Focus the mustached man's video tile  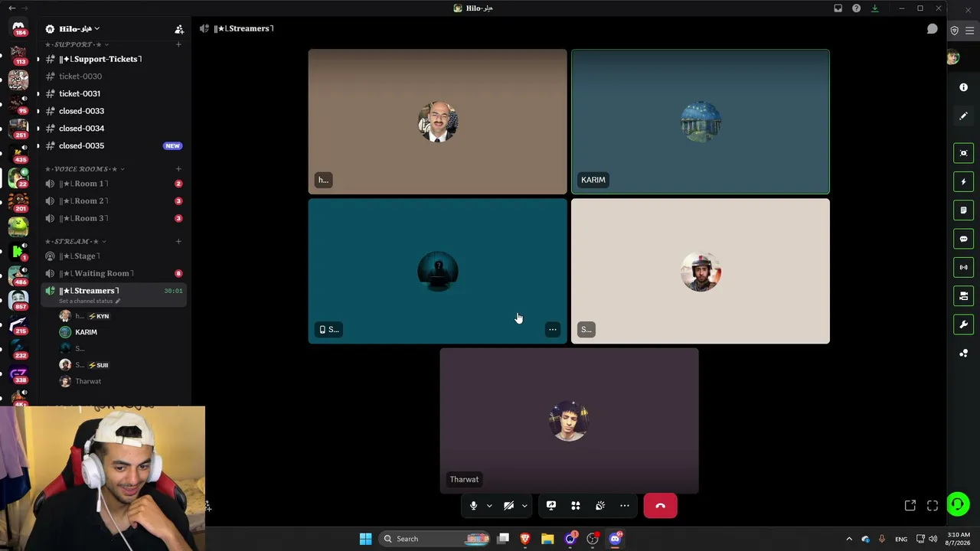pyautogui.click(x=437, y=122)
